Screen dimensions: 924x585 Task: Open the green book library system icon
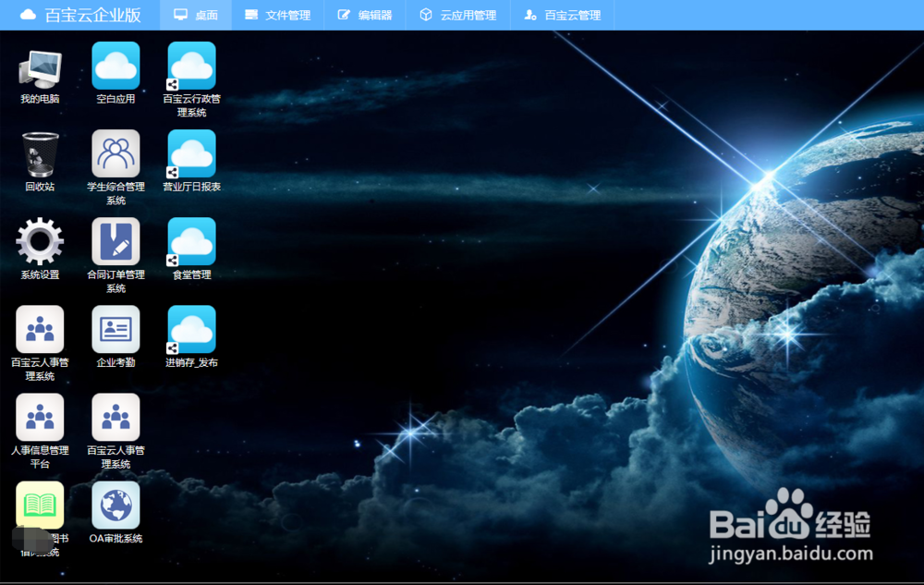[x=40, y=505]
